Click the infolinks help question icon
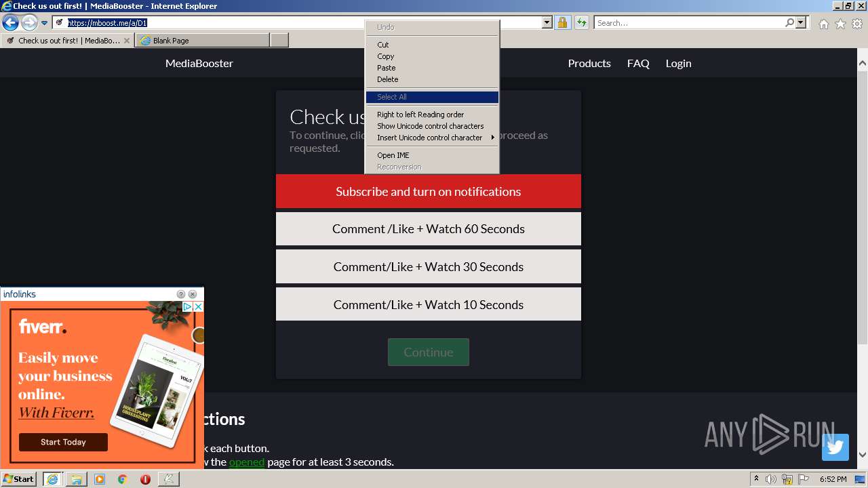This screenshot has height=488, width=868. (181, 294)
